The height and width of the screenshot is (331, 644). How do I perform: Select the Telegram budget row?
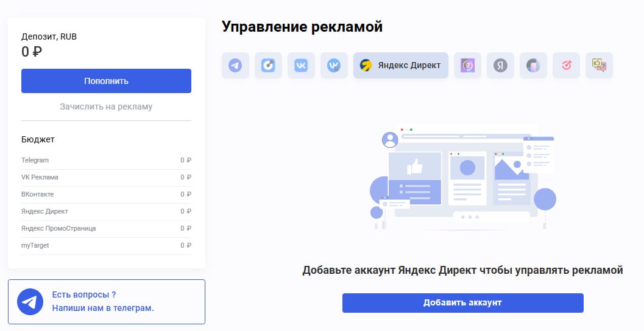click(107, 161)
